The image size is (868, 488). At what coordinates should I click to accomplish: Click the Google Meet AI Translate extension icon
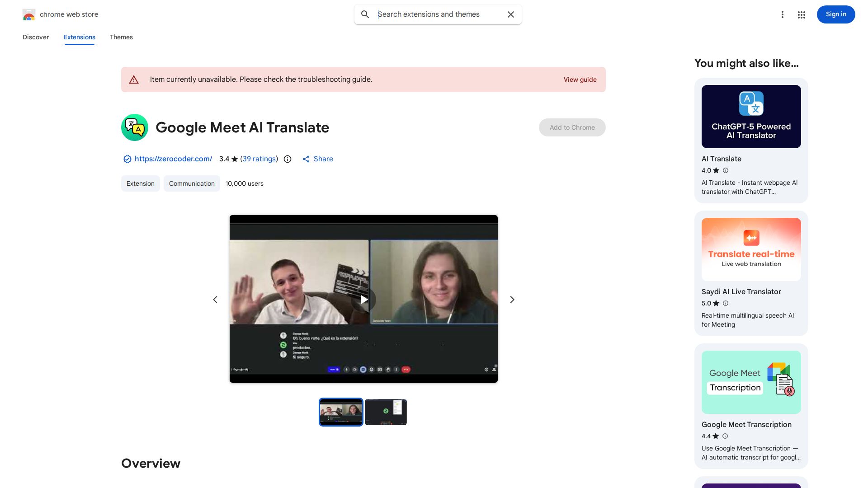click(x=134, y=127)
